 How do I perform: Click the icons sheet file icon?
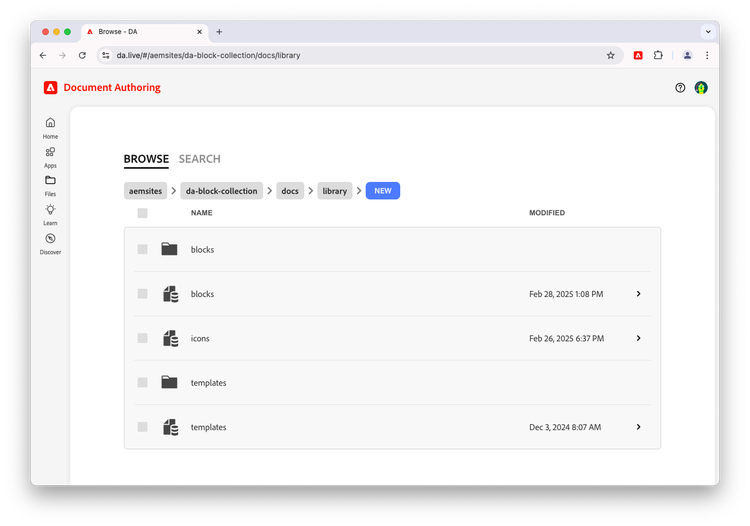click(x=171, y=339)
